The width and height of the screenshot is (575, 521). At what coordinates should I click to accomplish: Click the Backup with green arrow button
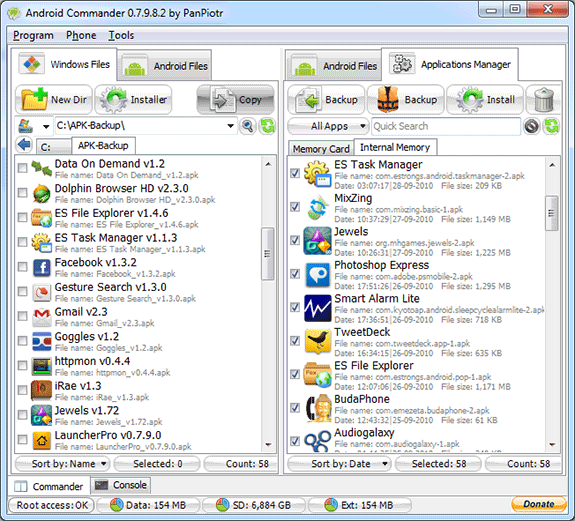pos(326,99)
